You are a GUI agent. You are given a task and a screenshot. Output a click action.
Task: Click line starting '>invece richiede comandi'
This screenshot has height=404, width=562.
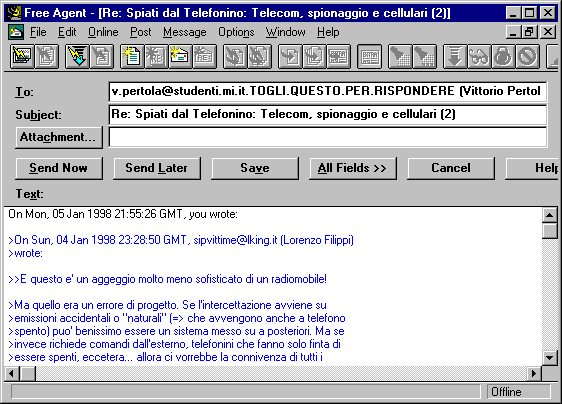[174, 344]
